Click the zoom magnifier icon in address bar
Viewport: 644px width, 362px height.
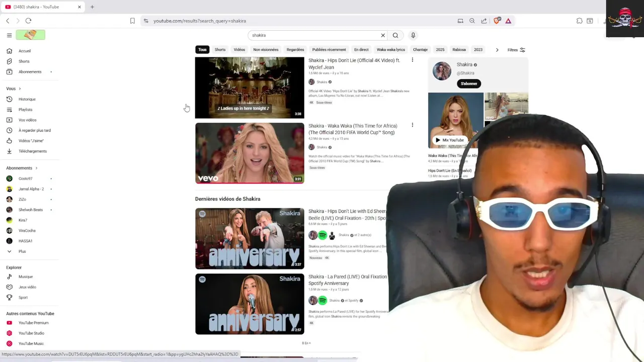472,21
